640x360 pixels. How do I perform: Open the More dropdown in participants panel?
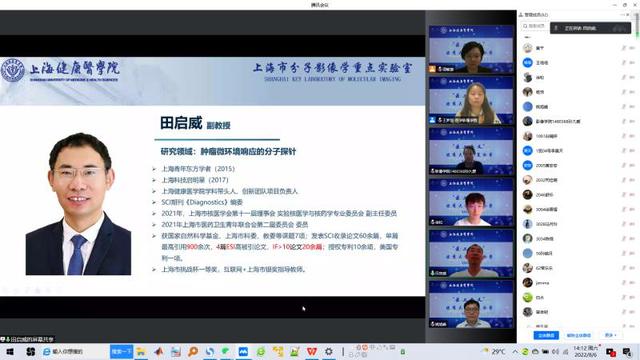[x=611, y=335]
